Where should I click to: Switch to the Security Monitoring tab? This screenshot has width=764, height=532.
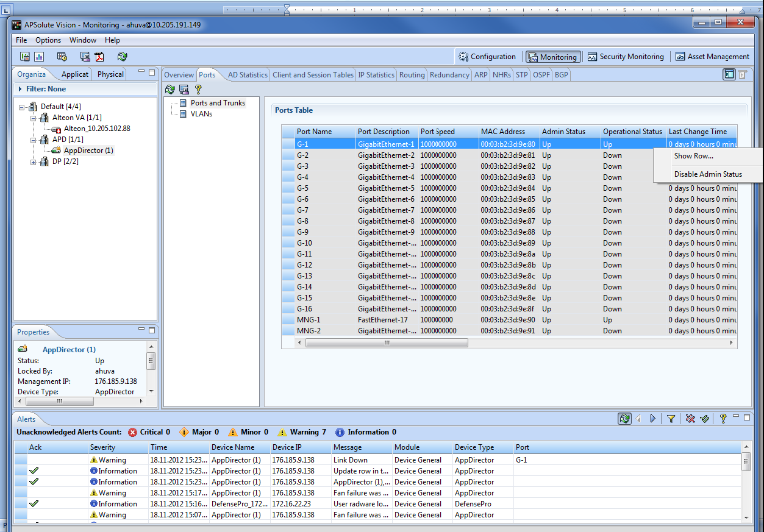(626, 56)
